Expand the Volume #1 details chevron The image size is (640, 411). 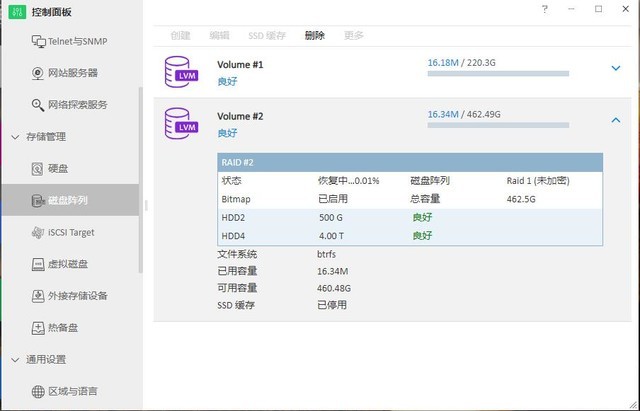click(x=615, y=68)
